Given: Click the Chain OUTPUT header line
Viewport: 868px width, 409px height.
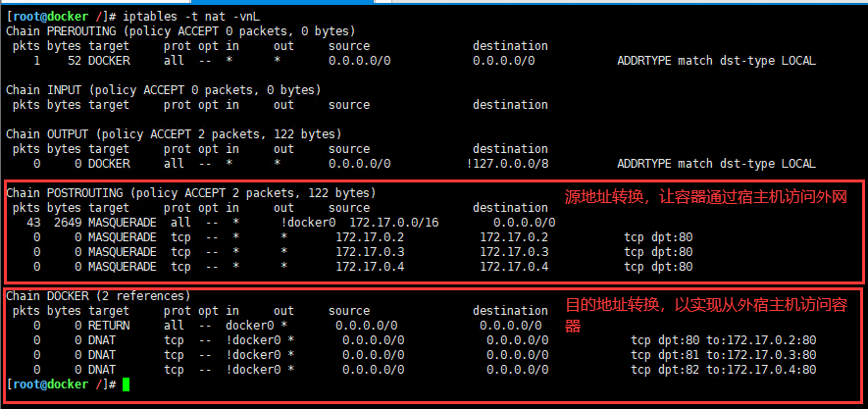Looking at the screenshot, I should [x=174, y=134].
